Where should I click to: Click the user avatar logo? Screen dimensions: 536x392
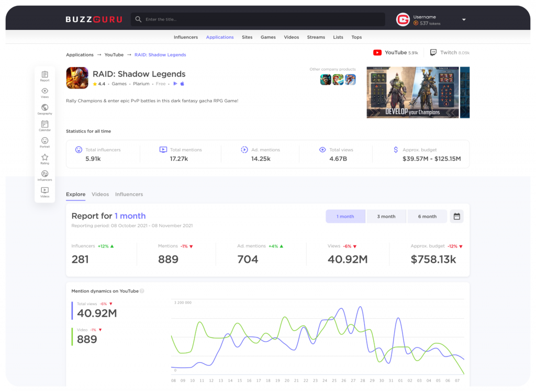tap(403, 19)
